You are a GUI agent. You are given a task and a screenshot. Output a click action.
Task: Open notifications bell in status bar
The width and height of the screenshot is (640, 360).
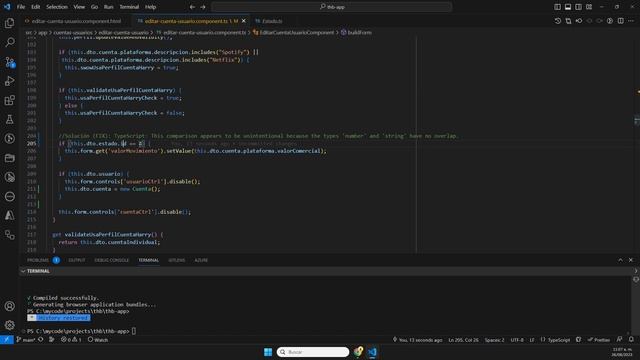[x=631, y=340]
